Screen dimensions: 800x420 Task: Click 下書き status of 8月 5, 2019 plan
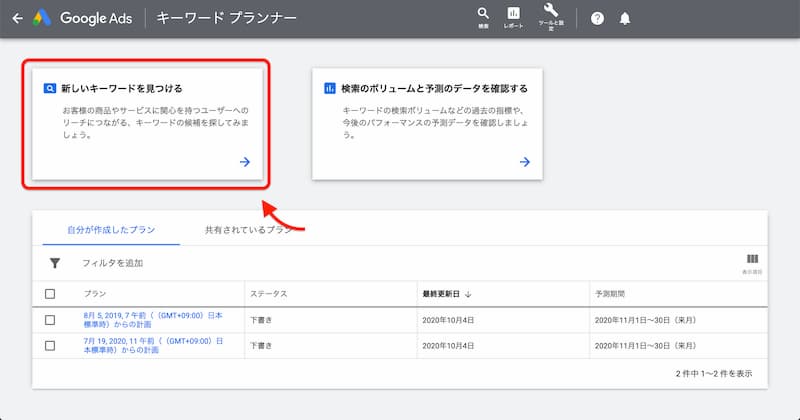click(x=261, y=320)
